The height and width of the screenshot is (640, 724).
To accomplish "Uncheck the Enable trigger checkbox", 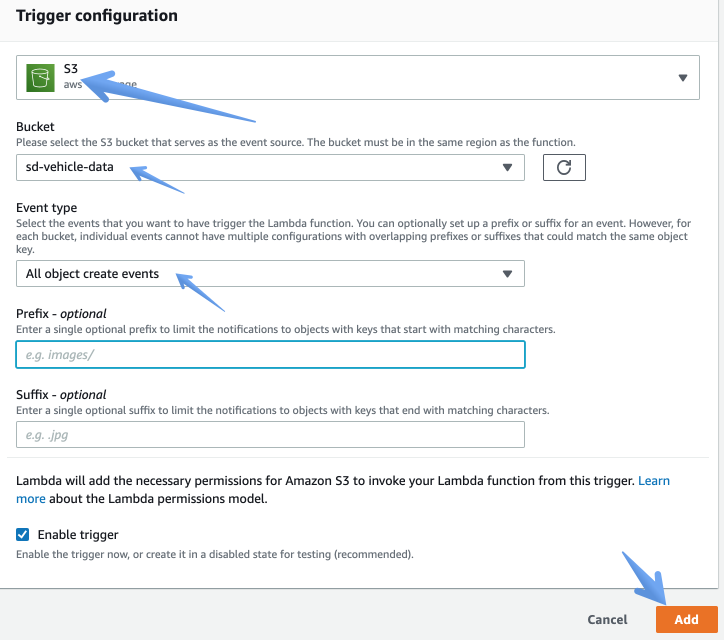I will (x=22, y=534).
